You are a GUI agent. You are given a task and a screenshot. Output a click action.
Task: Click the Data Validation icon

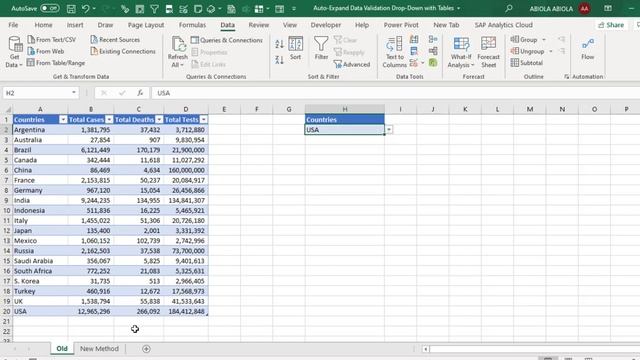(414, 63)
